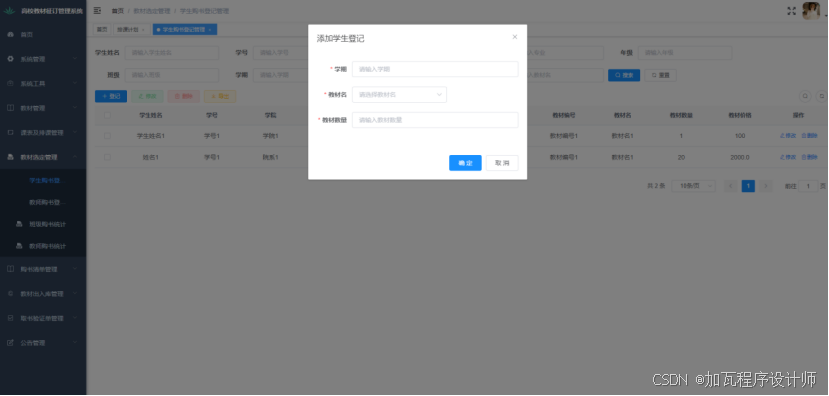Click the book icon beside 购书清单管理
829x396 pixels.
coord(11,269)
